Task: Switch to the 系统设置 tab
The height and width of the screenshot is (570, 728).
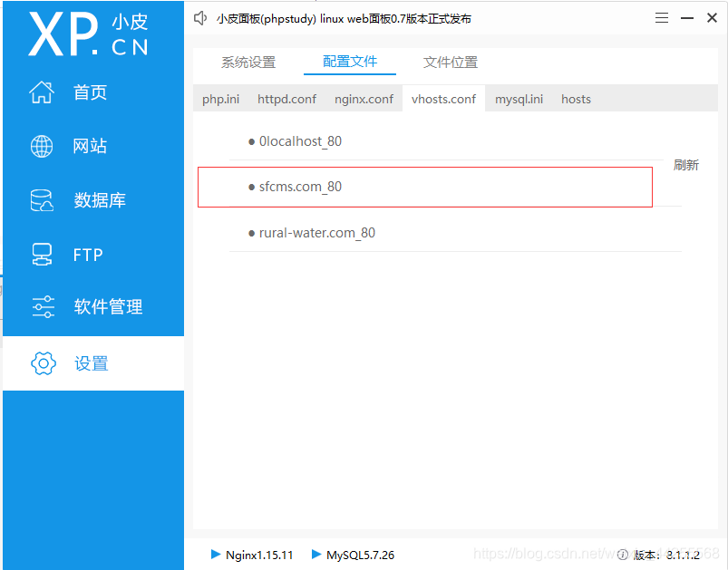Action: [248, 63]
